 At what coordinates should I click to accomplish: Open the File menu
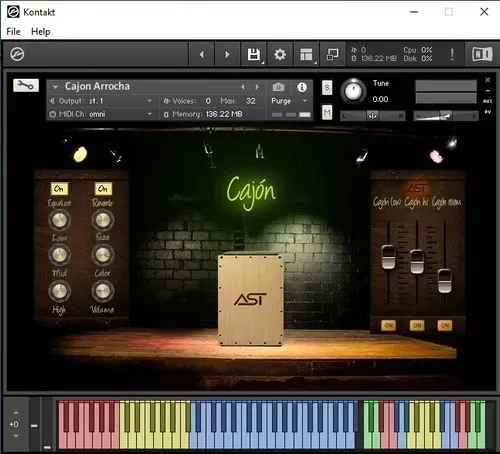tap(13, 32)
